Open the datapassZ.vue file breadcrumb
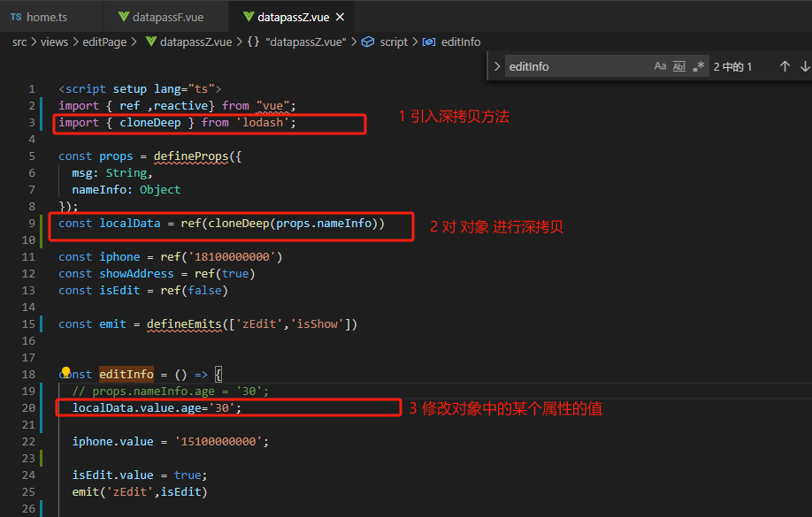 195,42
